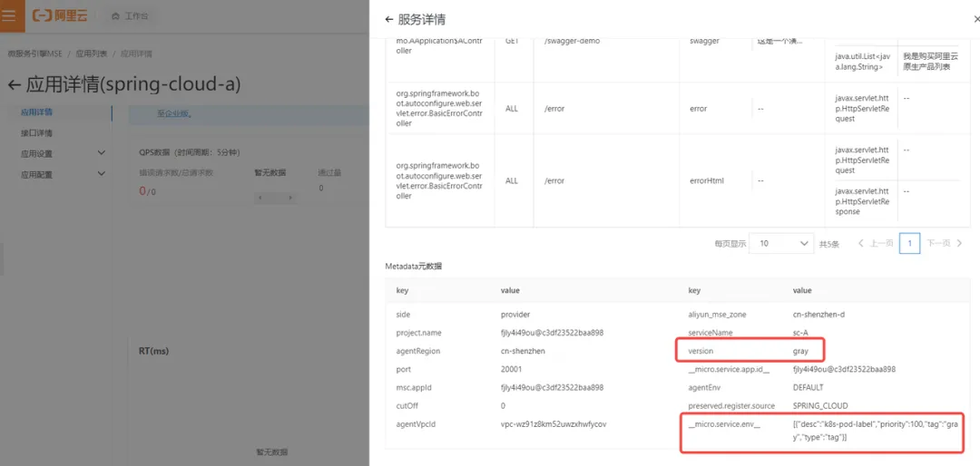
Task: Click the port value 20001
Action: coord(511,369)
